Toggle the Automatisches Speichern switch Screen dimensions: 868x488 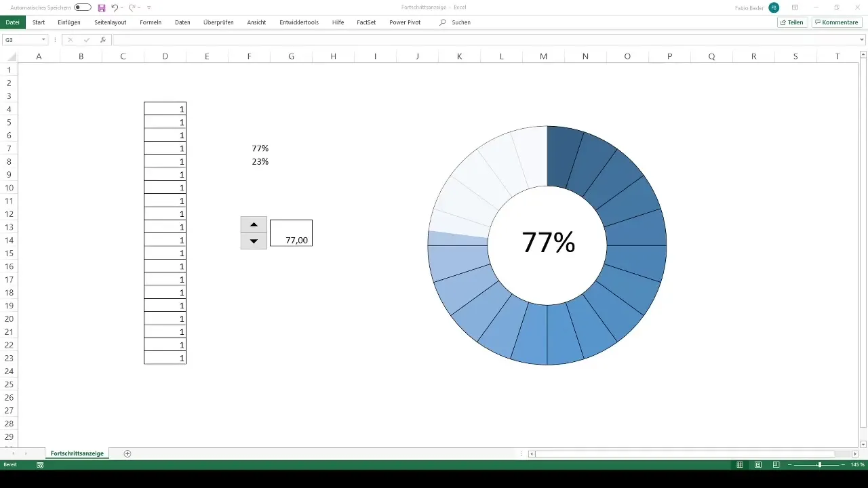(82, 7)
